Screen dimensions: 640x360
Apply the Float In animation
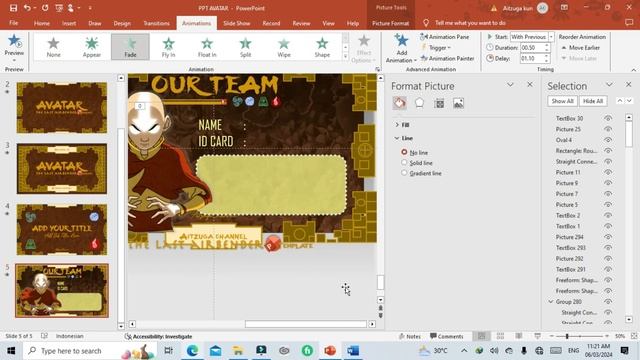pos(207,47)
